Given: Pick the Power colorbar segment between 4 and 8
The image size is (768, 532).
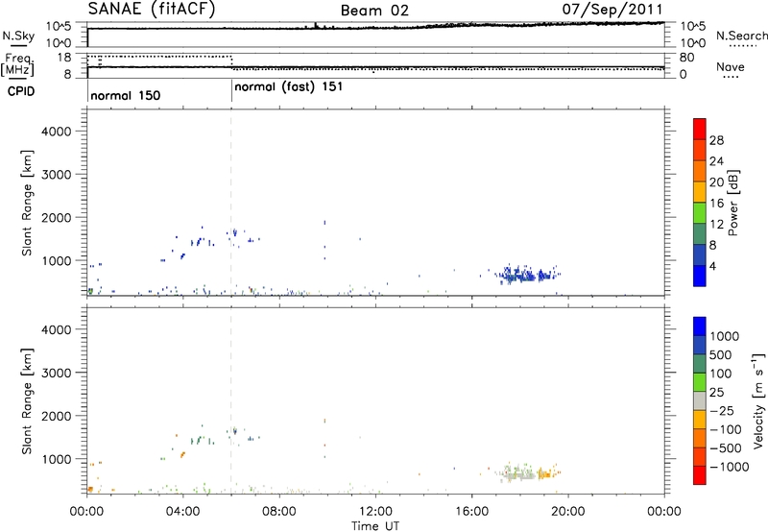Looking at the screenshot, I should coord(700,254).
